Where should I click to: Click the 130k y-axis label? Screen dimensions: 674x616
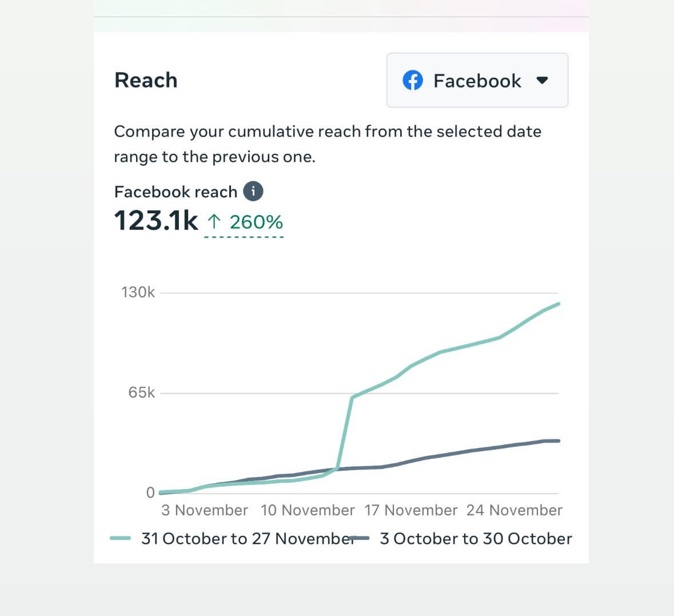[x=138, y=292]
